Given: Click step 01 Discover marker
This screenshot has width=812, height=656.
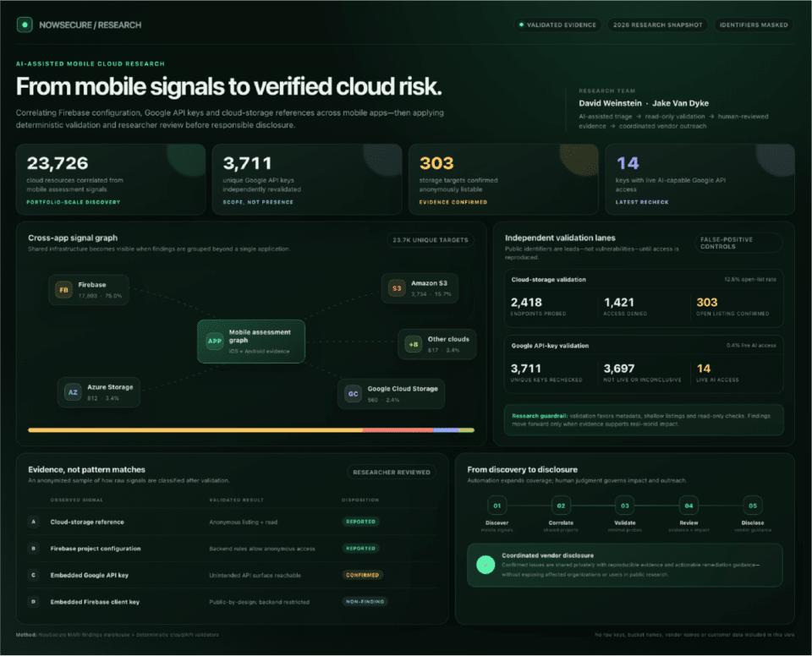Looking at the screenshot, I should (497, 506).
